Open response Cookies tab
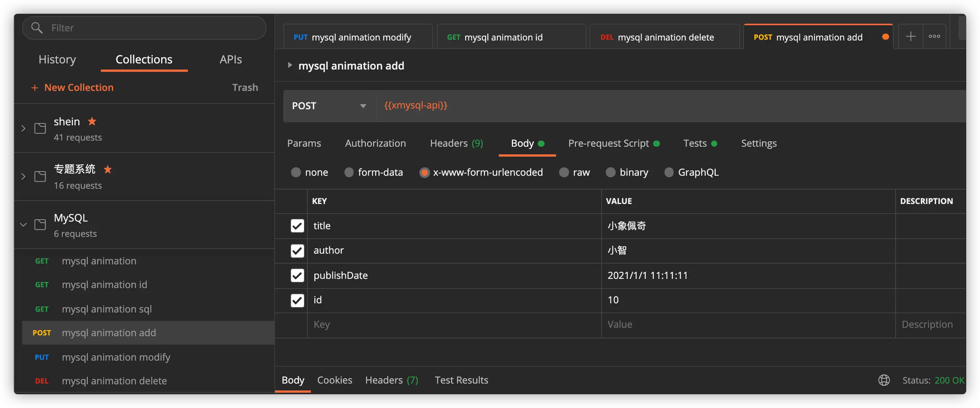The image size is (980, 408). tap(335, 380)
